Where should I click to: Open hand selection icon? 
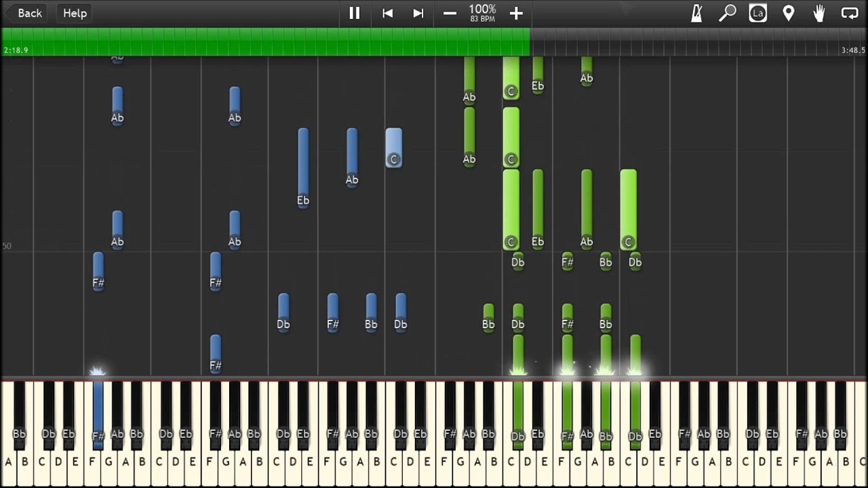[x=819, y=13]
